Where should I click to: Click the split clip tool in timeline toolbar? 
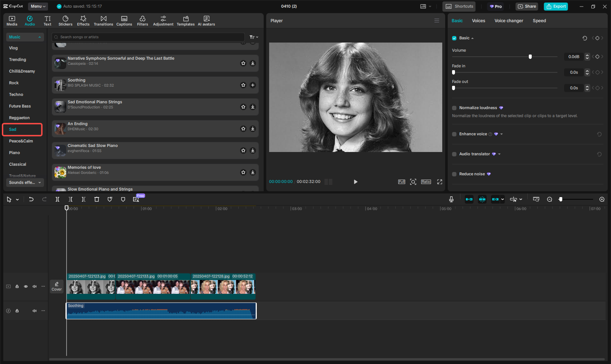pyautogui.click(x=57, y=199)
